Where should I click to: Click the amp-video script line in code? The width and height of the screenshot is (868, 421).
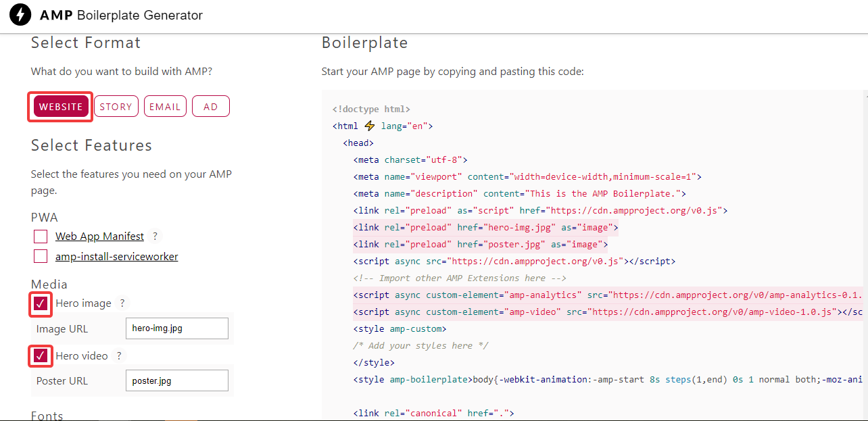coord(608,312)
